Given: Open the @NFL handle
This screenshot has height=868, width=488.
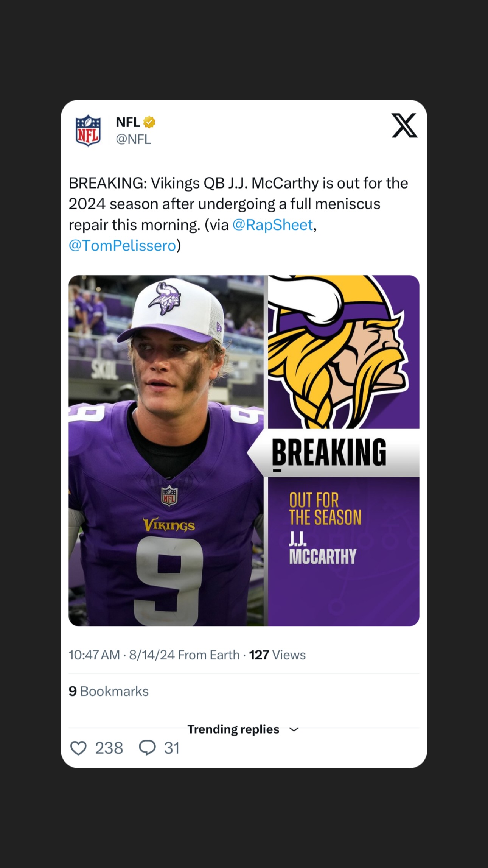Looking at the screenshot, I should [x=134, y=140].
